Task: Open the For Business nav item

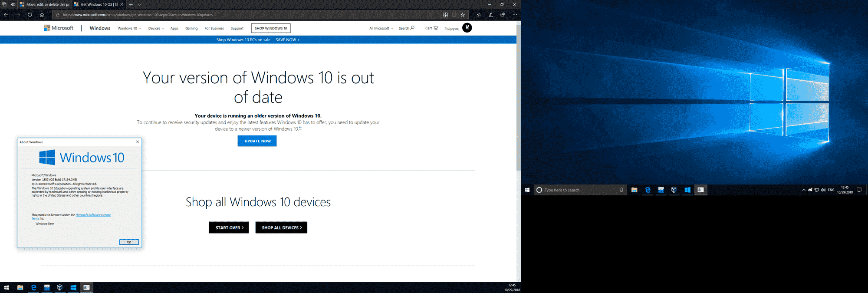Action: (x=214, y=29)
